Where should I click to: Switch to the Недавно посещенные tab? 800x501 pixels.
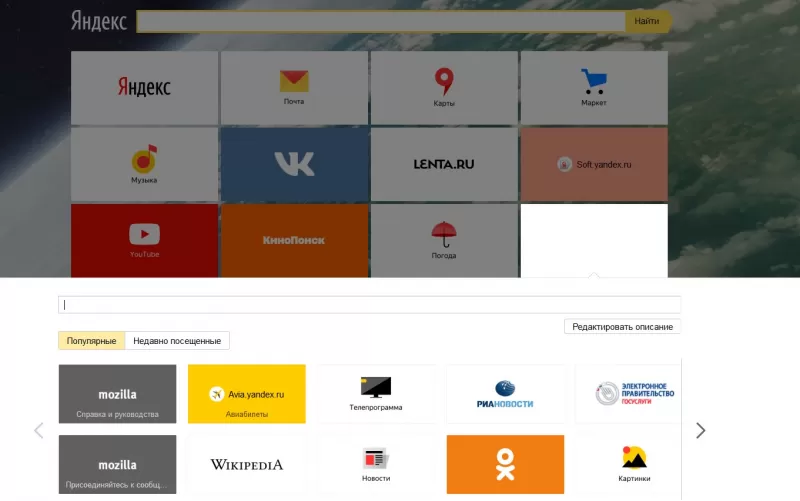click(x=177, y=341)
